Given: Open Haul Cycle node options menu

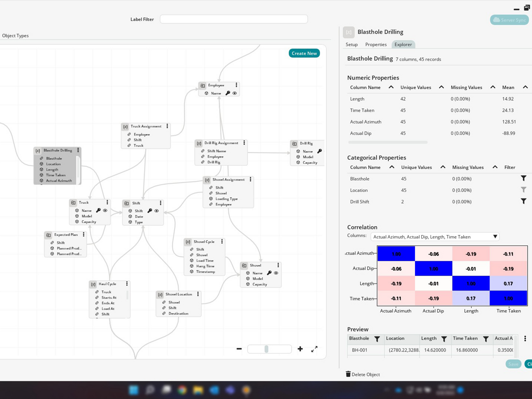Looking at the screenshot, I should 127,284.
